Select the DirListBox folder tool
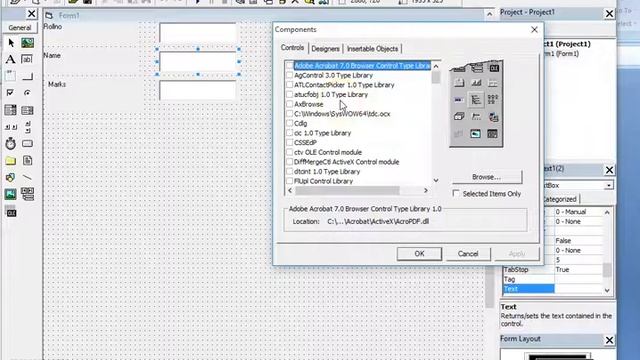The width and height of the screenshot is (640, 360). coord(11,160)
